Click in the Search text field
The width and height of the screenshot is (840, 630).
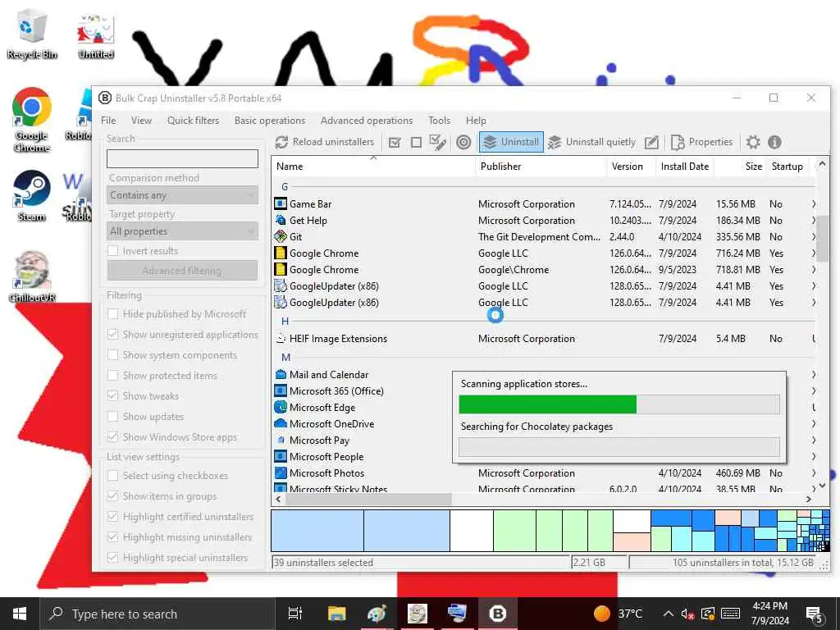[x=182, y=158]
